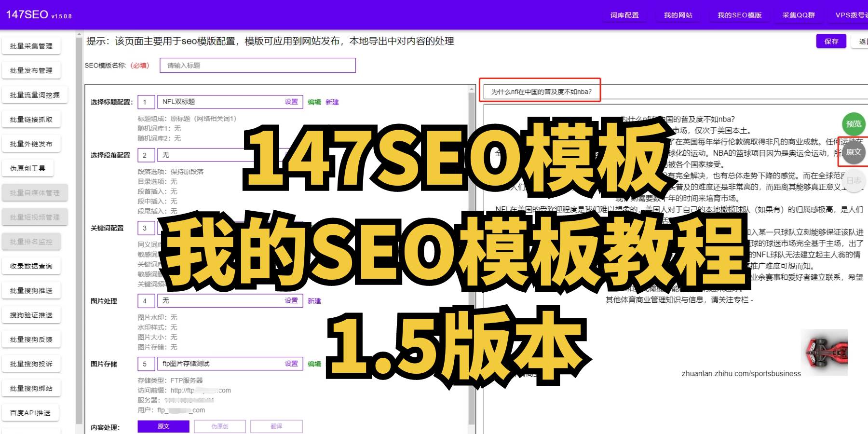Image resolution: width=868 pixels, height=434 pixels.
Task: Click the 段落选项: 保持原段落 line
Action: 171,172
